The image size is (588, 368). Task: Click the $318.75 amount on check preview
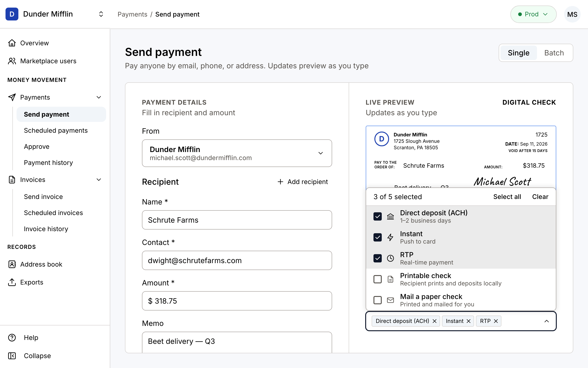(x=534, y=166)
